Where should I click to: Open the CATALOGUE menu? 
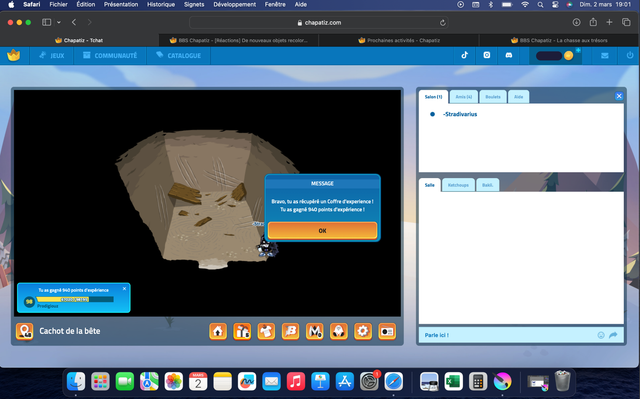click(x=178, y=55)
